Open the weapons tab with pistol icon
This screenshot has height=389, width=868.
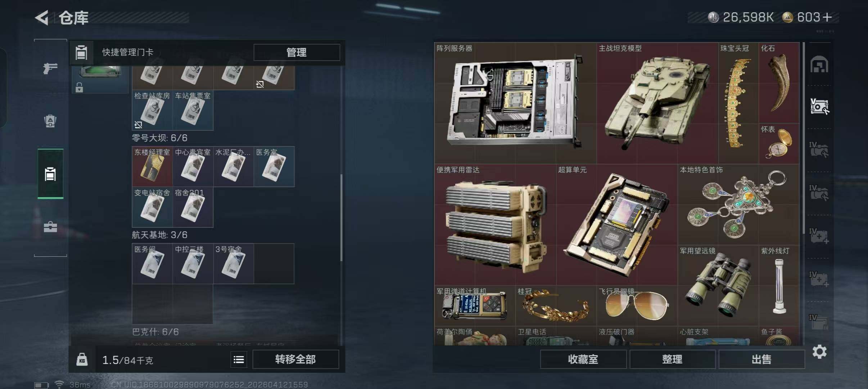[x=50, y=68]
